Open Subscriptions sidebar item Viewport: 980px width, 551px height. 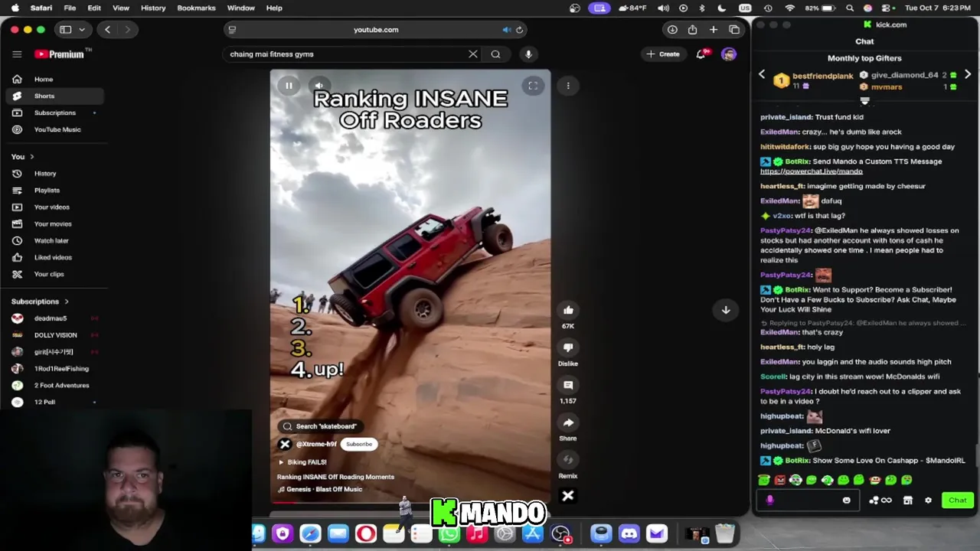click(54, 113)
